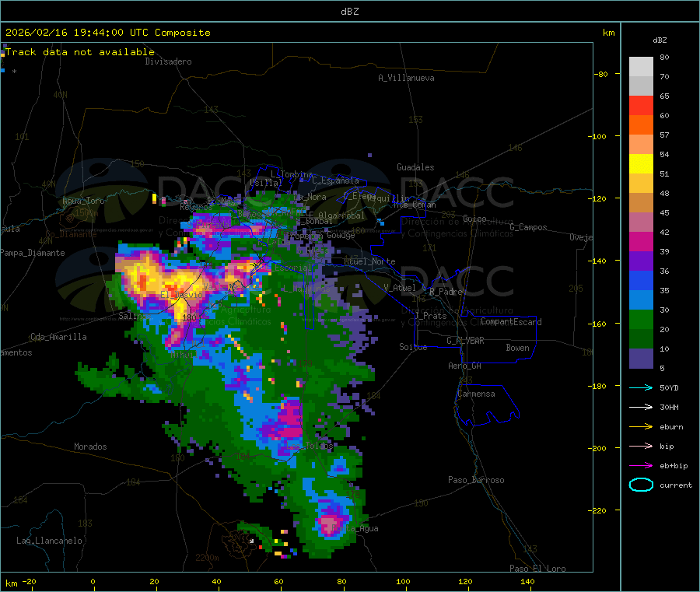The image size is (700, 592).
Task: Click the 'Guadales' place label
Action: coord(415,167)
